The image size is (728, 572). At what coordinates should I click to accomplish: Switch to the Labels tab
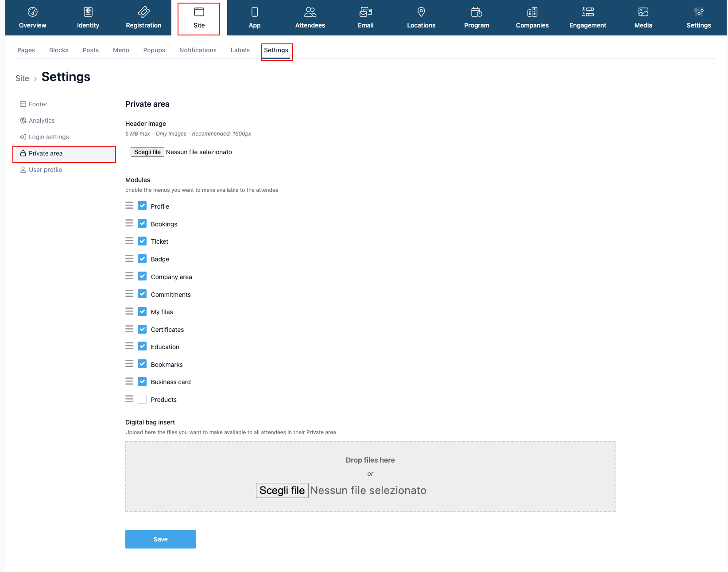point(240,50)
